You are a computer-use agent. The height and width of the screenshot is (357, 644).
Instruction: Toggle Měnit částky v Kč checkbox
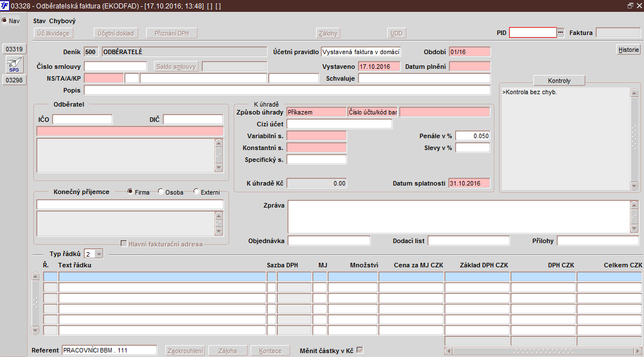(360, 350)
